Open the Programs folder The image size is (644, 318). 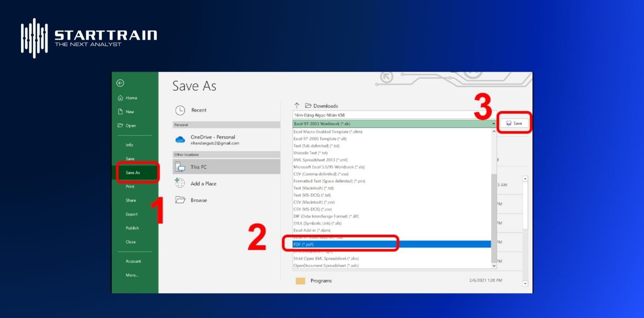pos(321,281)
